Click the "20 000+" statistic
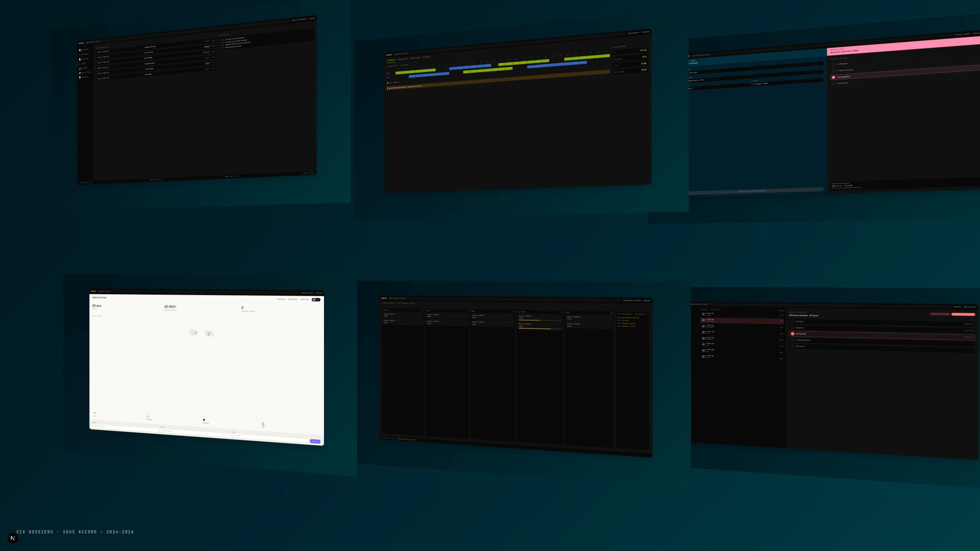Screen dimensions: 980x551 (170, 306)
